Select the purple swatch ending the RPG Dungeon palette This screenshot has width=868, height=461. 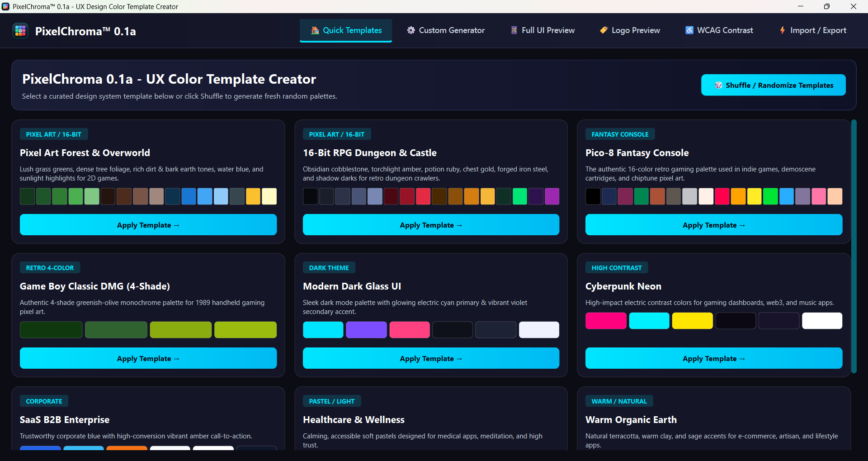click(x=552, y=196)
